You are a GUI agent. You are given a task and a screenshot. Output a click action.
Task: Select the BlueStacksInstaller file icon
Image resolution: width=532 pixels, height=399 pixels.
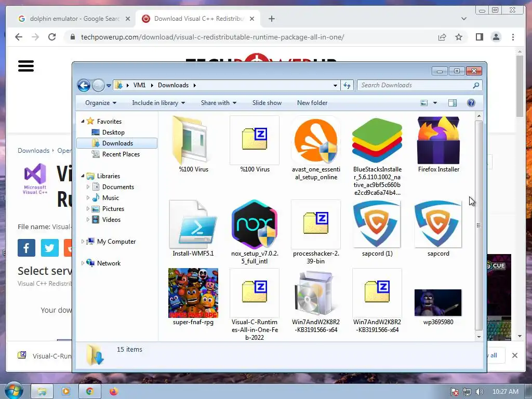tap(377, 141)
